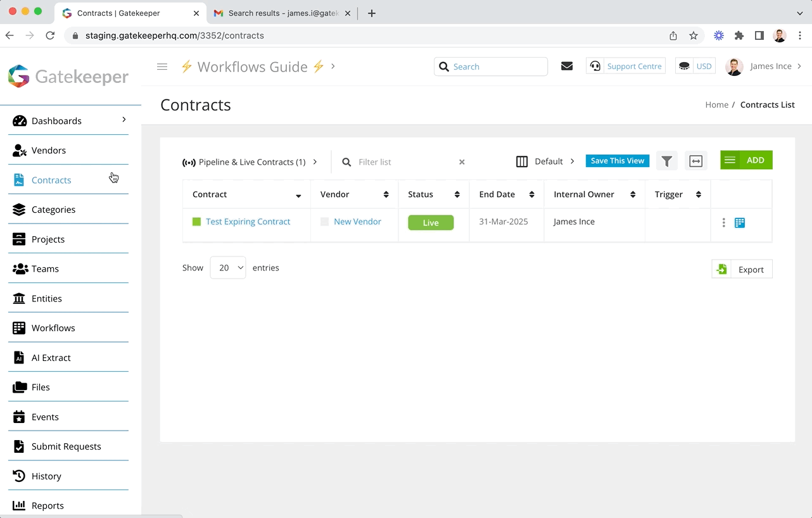Sort by Status column arrows
The image size is (812, 518).
tap(457, 194)
